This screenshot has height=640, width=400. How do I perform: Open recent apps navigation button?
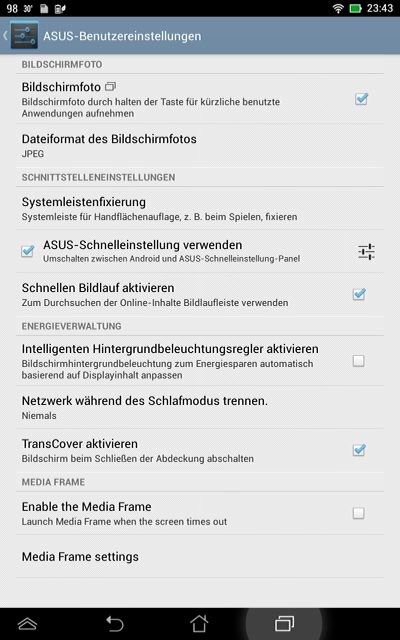[284, 623]
